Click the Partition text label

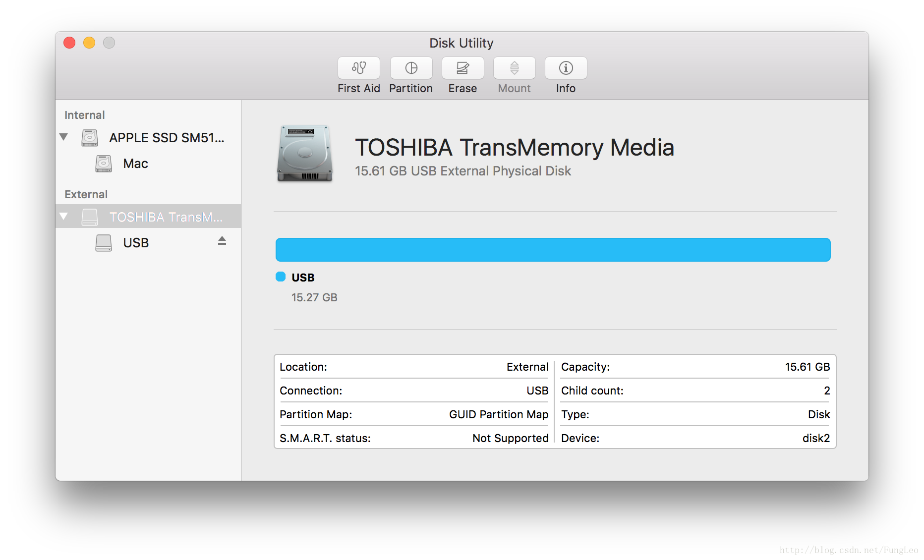(411, 89)
